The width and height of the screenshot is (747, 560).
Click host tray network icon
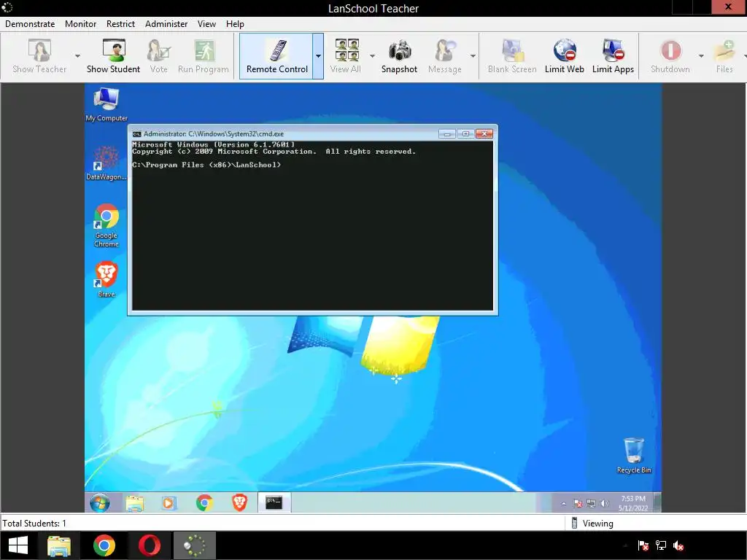(x=661, y=545)
